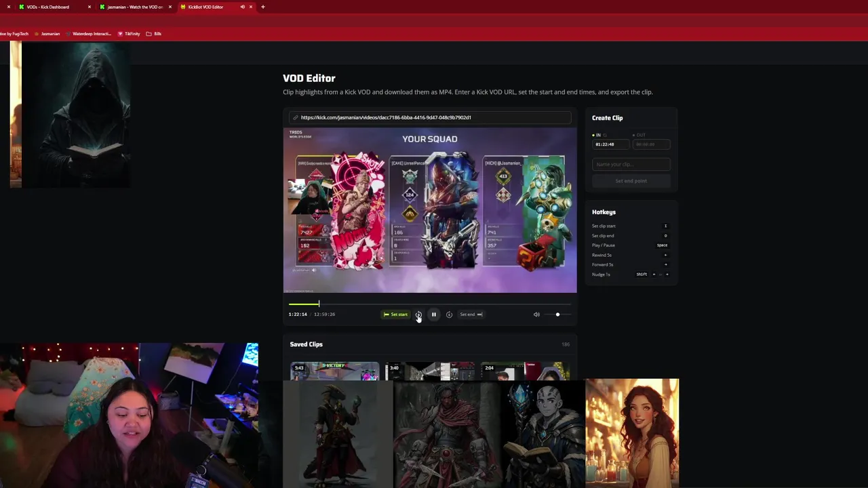This screenshot has width=868, height=488.
Task: Open the TikFinity bookmark
Action: tap(129, 33)
